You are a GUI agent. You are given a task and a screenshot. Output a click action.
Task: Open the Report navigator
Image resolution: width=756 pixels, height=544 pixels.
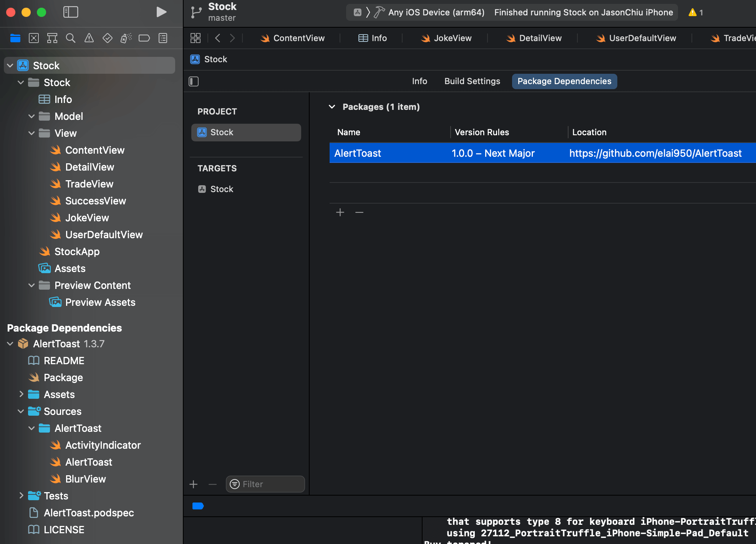click(x=163, y=38)
